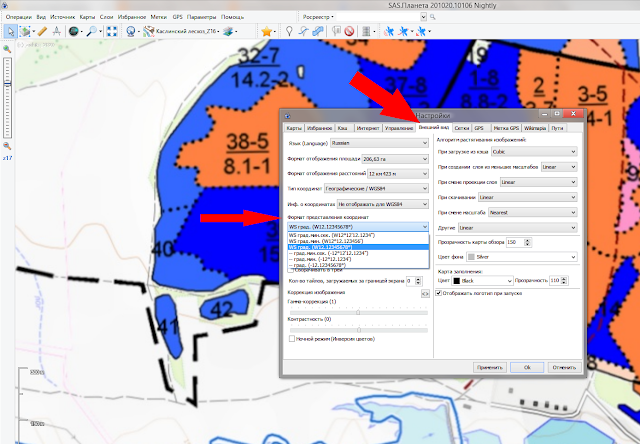The image size is (640, 444).
Task: Start drawing a new polygon
Action: (x=318, y=31)
